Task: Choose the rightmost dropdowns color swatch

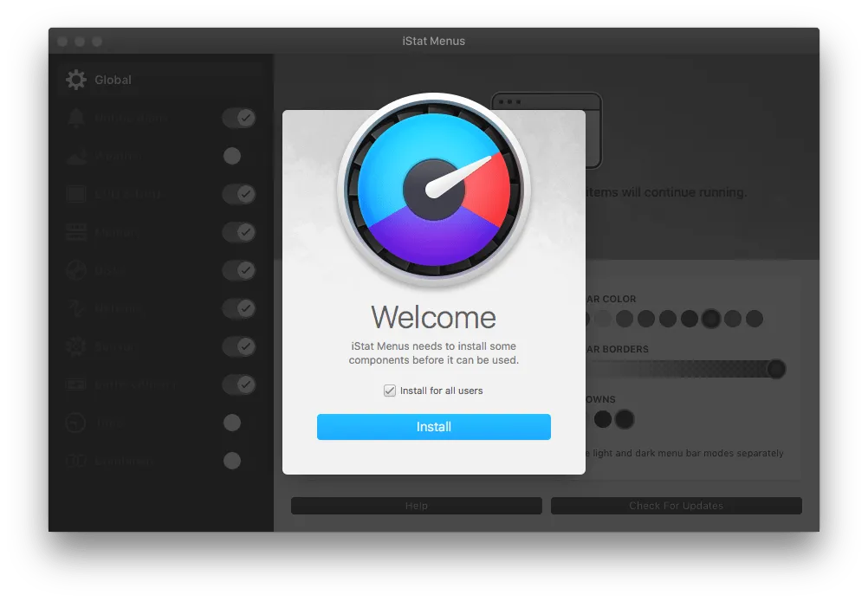Action: 625,420
